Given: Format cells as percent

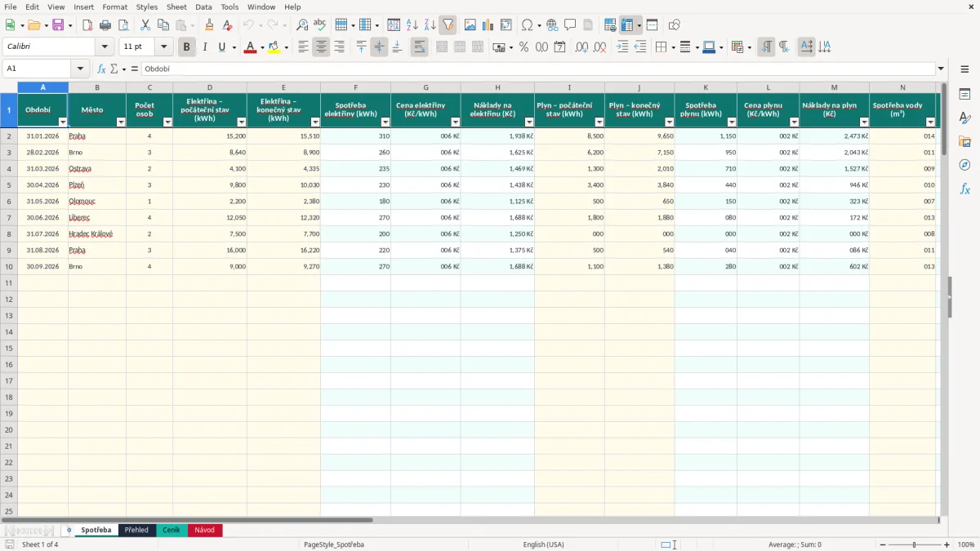Looking at the screenshot, I should click(x=523, y=47).
